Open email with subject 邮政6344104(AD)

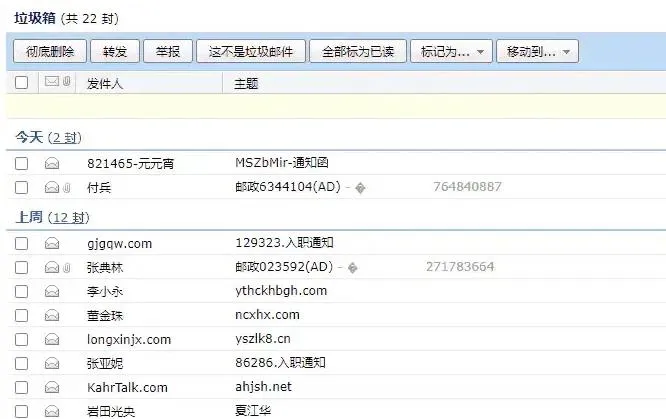pyautogui.click(x=288, y=187)
